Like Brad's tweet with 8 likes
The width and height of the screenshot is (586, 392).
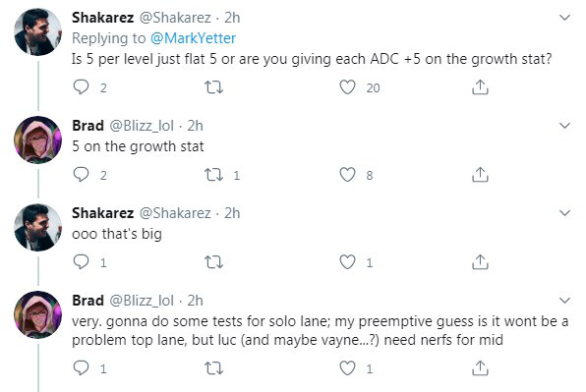coord(347,175)
